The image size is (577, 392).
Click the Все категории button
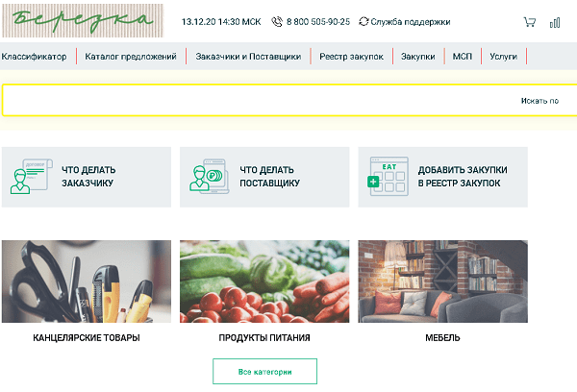pyautogui.click(x=265, y=372)
